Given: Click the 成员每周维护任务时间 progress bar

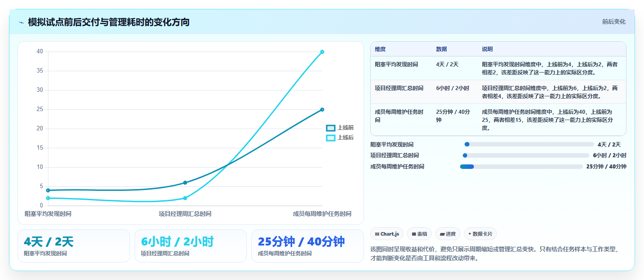Looking at the screenshot, I should 521,167.
